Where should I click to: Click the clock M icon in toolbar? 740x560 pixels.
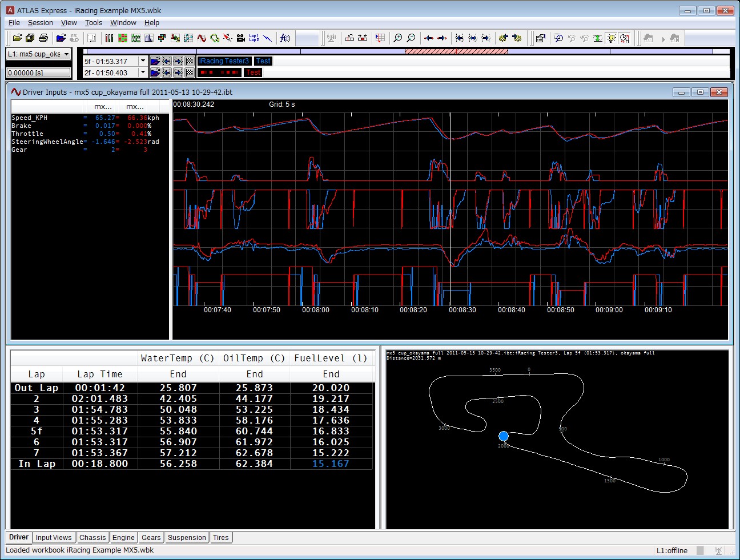pyautogui.click(x=625, y=38)
